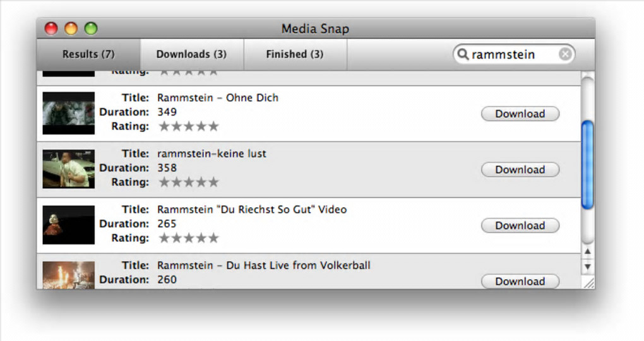Show the Finished (3) tab
The height and width of the screenshot is (341, 644).
(x=295, y=54)
